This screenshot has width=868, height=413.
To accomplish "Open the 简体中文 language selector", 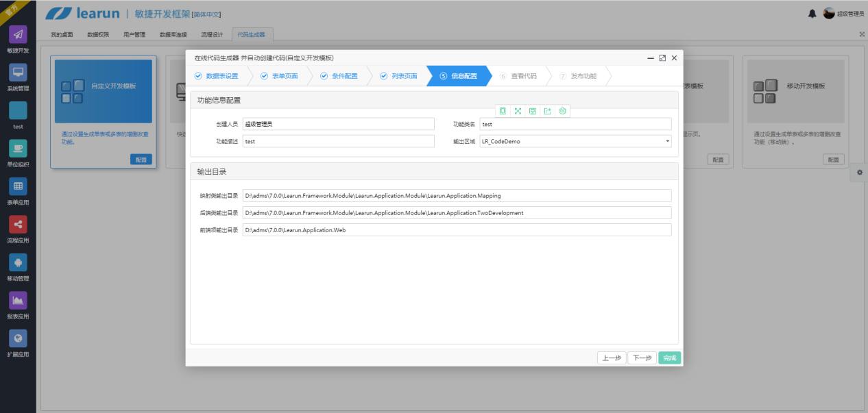I will [207, 14].
